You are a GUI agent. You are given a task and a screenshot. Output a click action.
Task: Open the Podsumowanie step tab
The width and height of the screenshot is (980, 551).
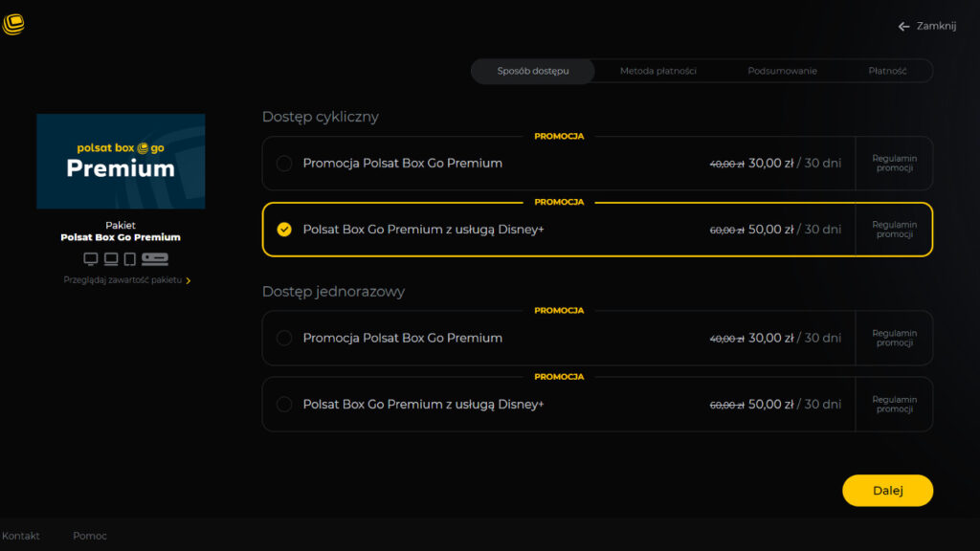[782, 71]
